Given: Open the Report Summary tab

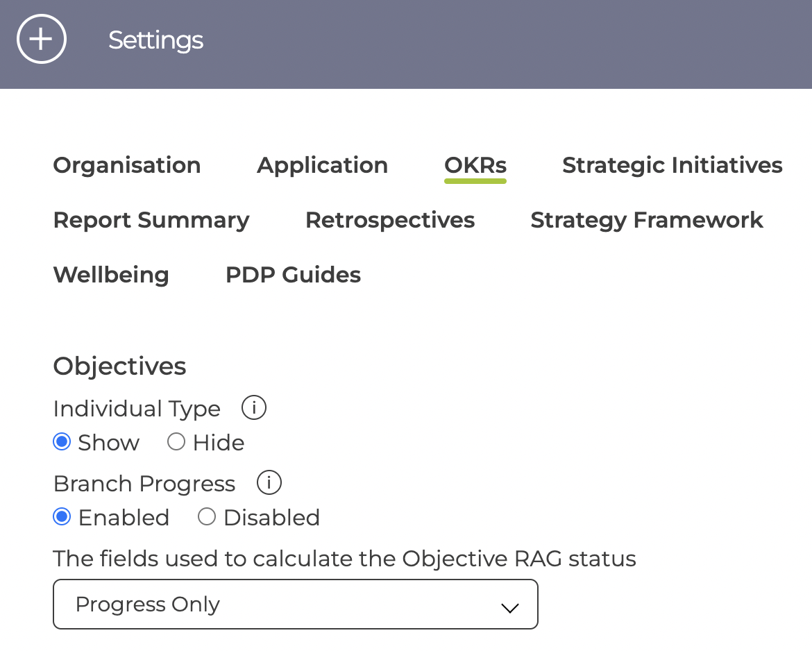Looking at the screenshot, I should pyautogui.click(x=151, y=220).
